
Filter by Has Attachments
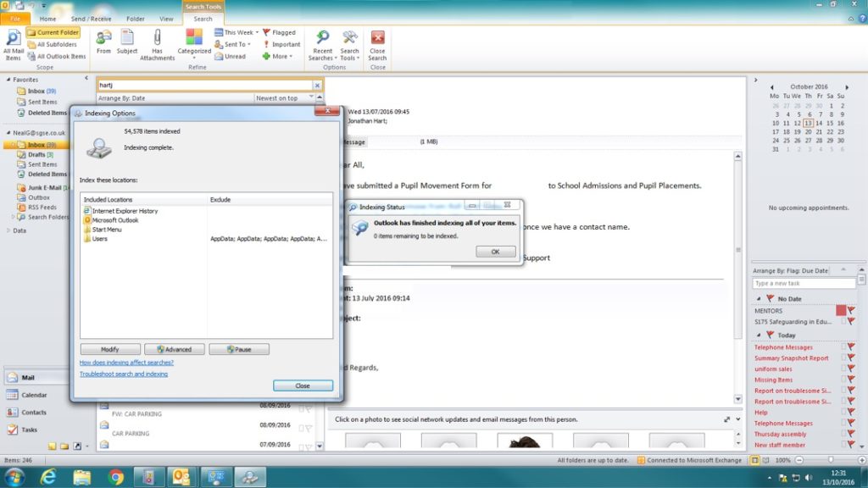click(x=157, y=46)
